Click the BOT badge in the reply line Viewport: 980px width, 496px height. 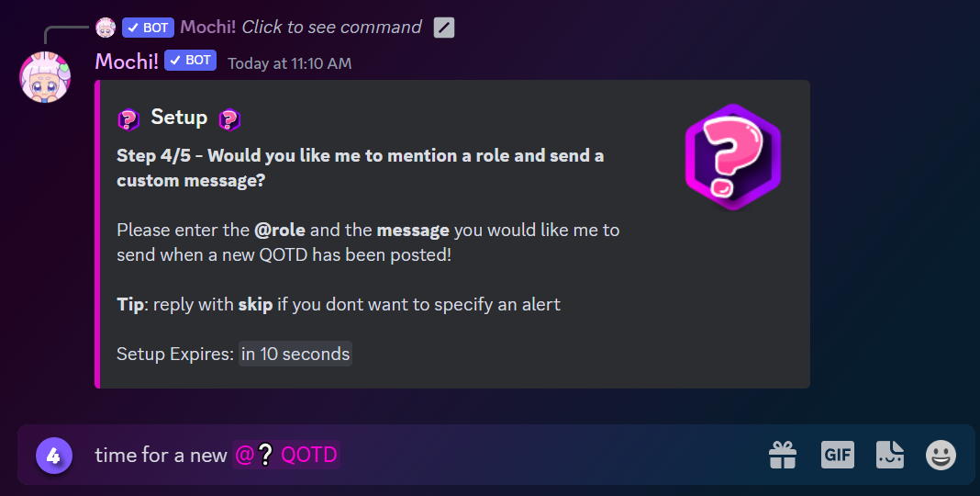(x=148, y=28)
